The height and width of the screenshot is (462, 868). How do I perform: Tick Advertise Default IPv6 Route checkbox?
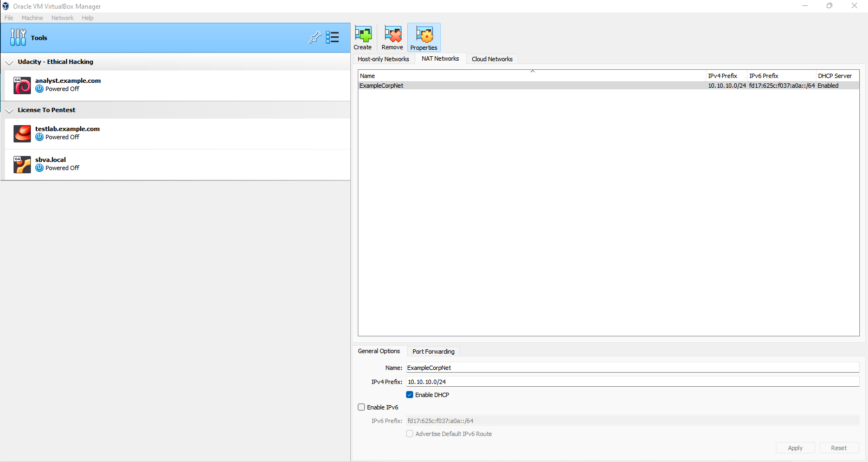click(410, 434)
